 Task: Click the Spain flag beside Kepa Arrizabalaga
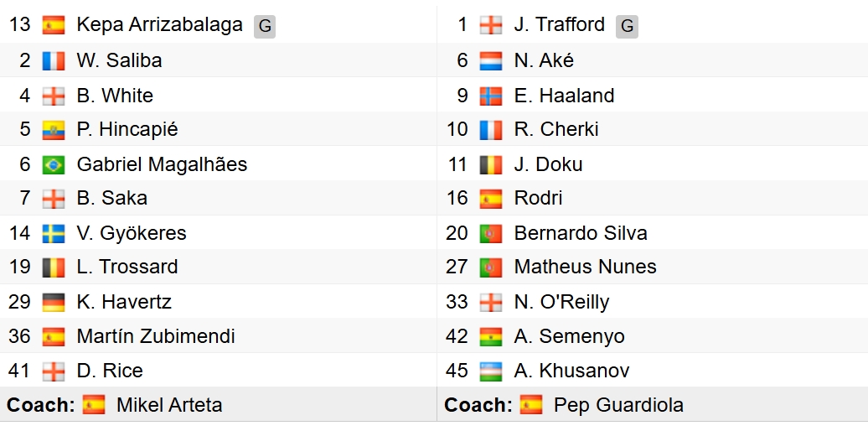pos(54,25)
